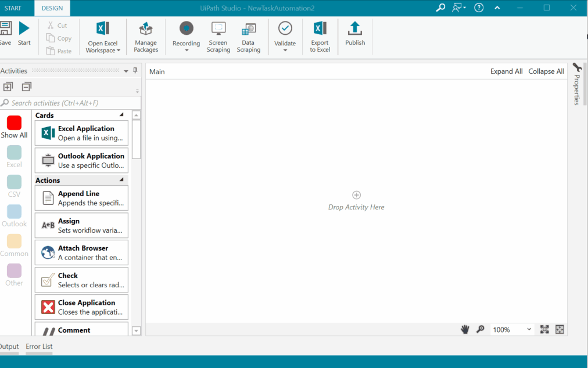Click the Search activities field
Image resolution: width=588 pixels, height=368 pixels.
(70, 103)
